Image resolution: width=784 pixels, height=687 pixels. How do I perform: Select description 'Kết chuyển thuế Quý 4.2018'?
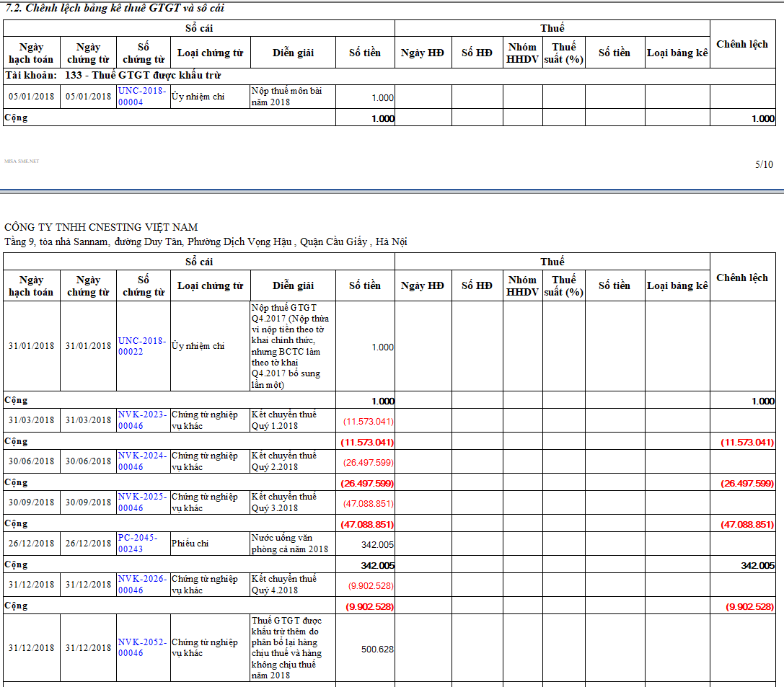click(284, 584)
